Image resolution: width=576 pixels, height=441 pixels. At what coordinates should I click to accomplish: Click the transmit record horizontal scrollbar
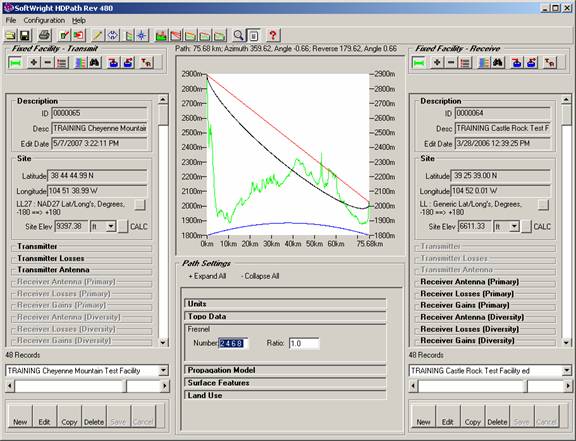click(87, 386)
